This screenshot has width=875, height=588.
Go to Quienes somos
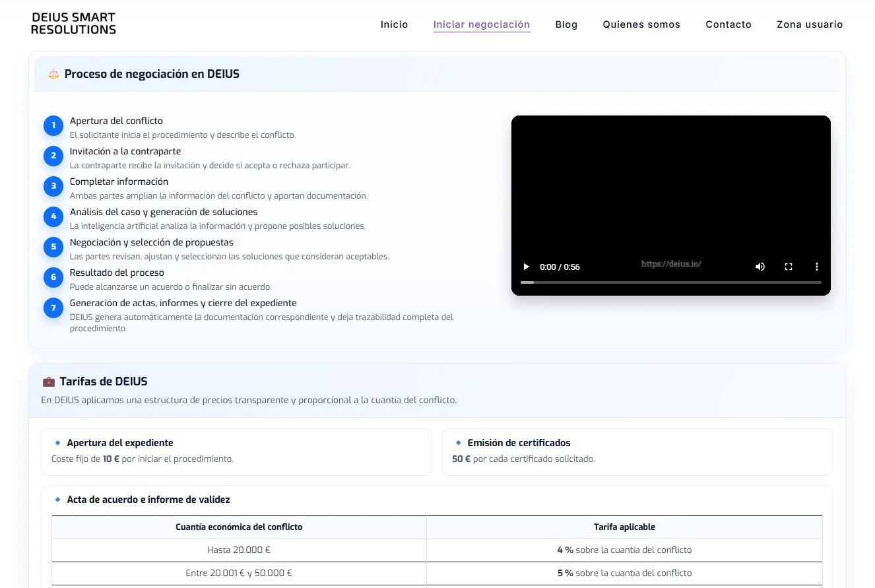641,24
